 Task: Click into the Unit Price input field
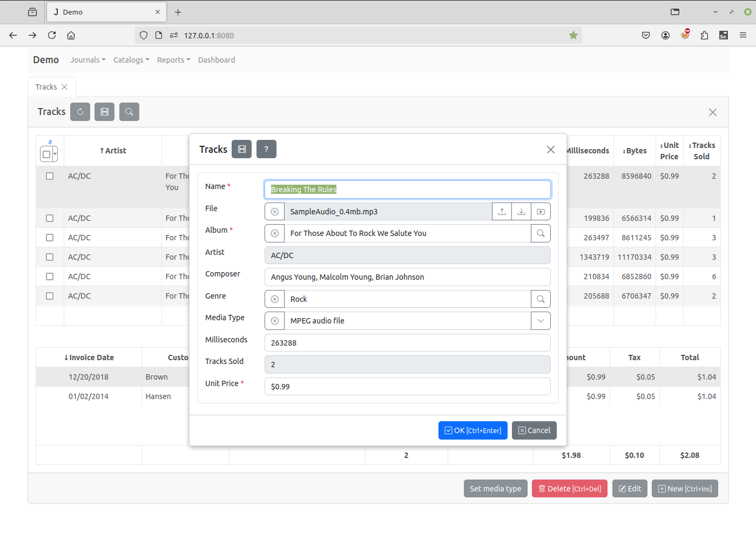(x=408, y=387)
